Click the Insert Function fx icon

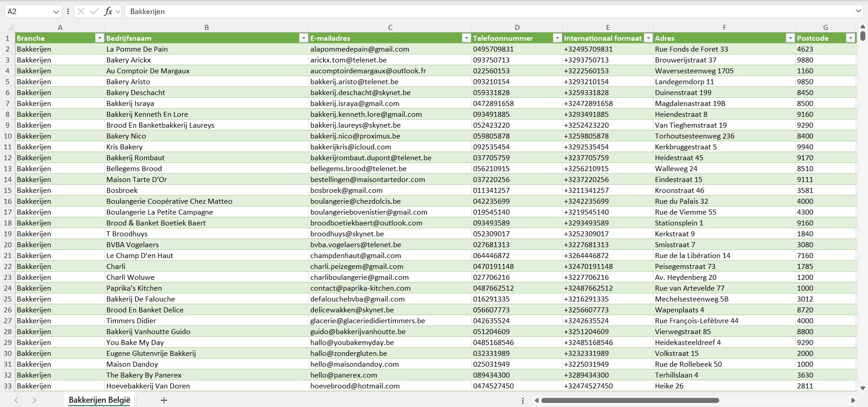point(108,11)
